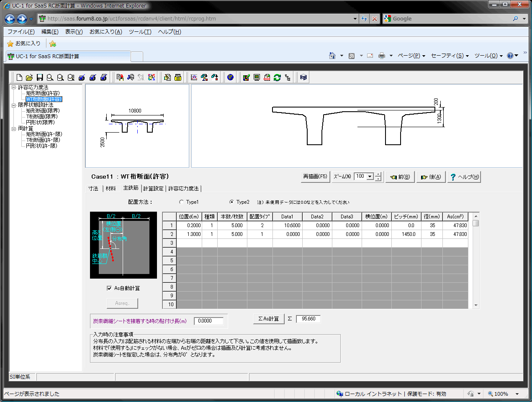Viewport: 532px width, 402px height.
Task: Collapse the 両計算 tree node
Action: [x=13, y=128]
